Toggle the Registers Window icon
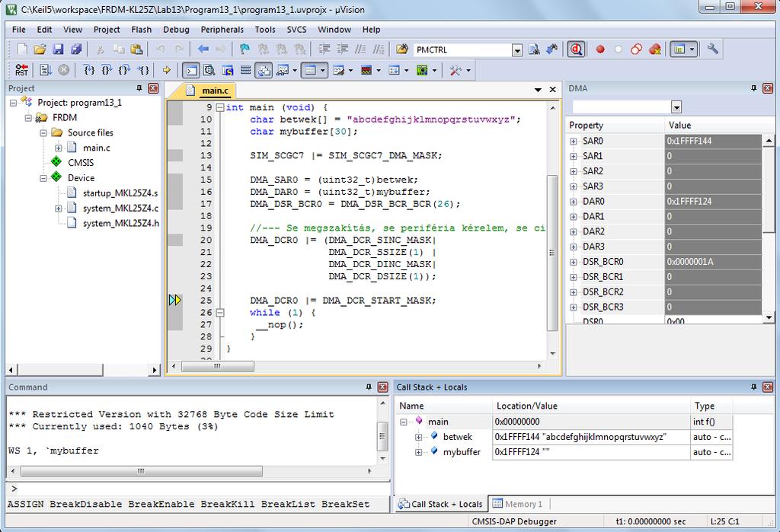The height and width of the screenshot is (532, 780). pos(246,70)
